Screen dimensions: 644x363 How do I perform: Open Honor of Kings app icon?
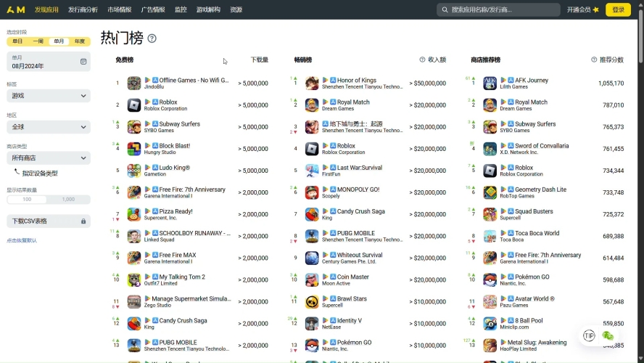click(x=312, y=83)
